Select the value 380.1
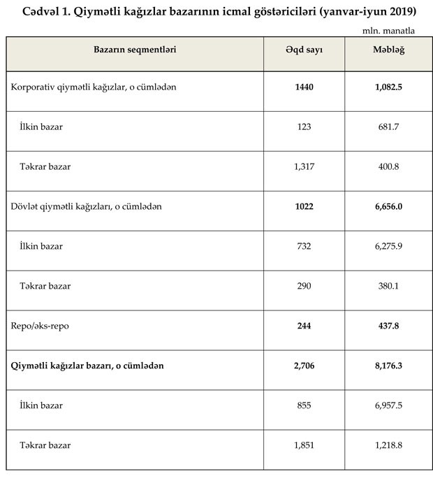 [x=389, y=286]
